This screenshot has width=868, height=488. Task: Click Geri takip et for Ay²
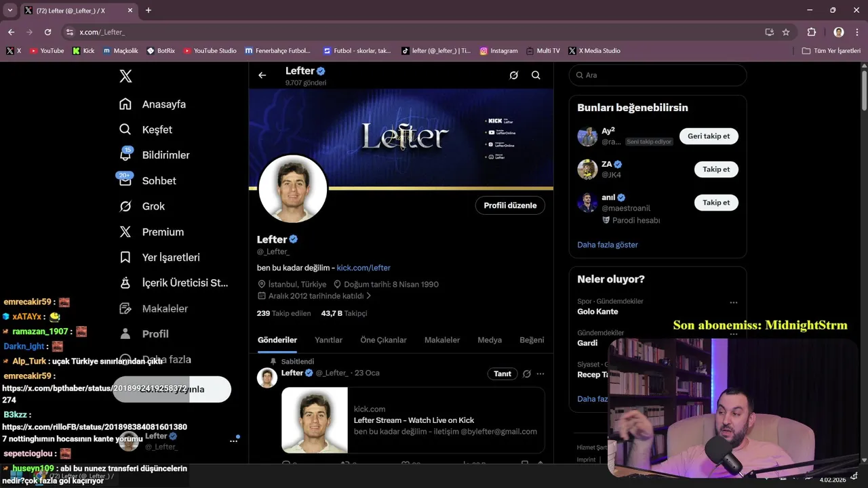(x=709, y=136)
